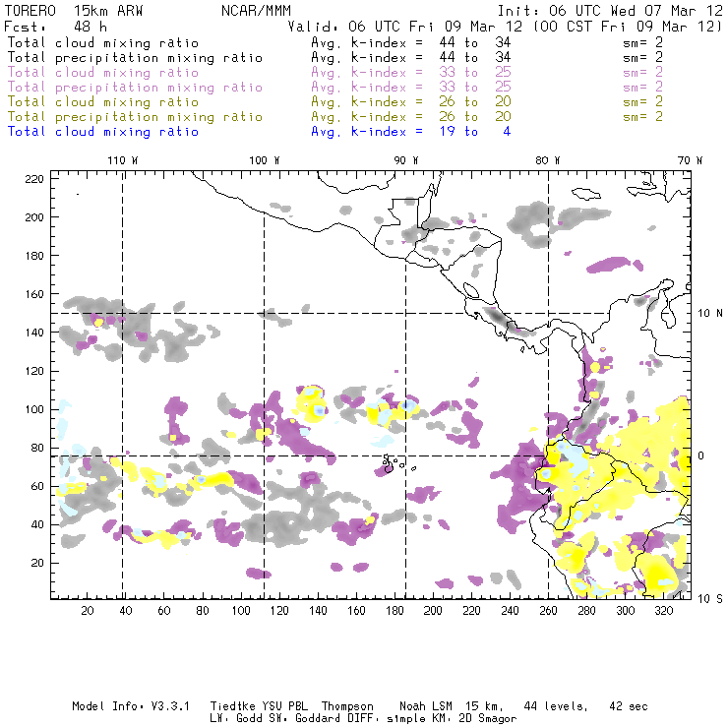This screenshot has height=728, width=728.
Task: Click '260' on the horizontal axis
Action: [548, 611]
